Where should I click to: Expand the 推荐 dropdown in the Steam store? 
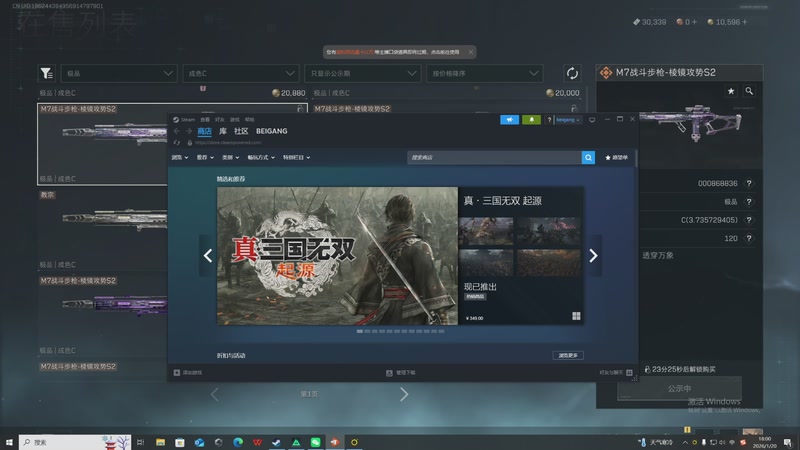[x=205, y=158]
